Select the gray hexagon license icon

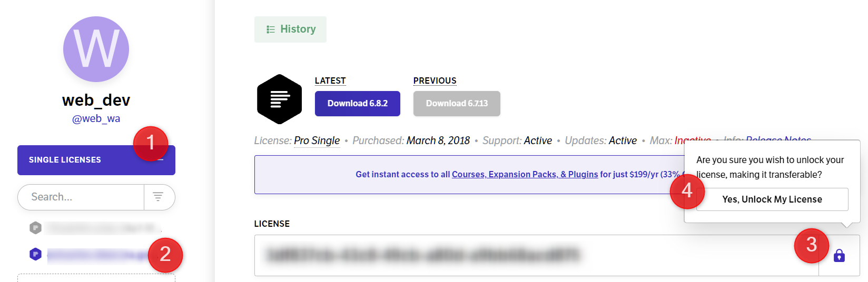pyautogui.click(x=35, y=228)
